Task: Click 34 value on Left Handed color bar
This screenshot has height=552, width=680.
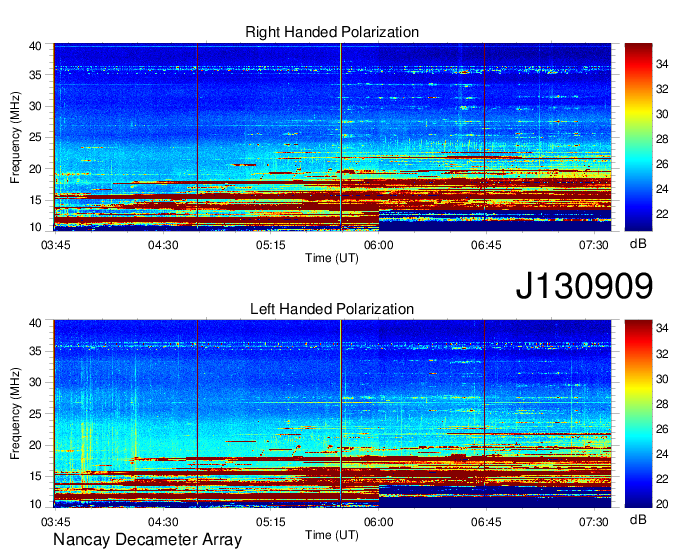Action: point(662,329)
